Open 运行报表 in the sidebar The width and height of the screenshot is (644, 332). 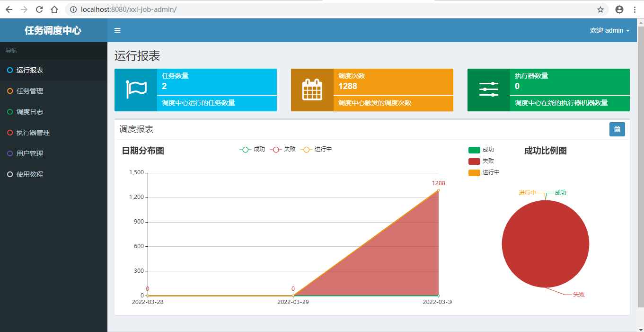53,70
